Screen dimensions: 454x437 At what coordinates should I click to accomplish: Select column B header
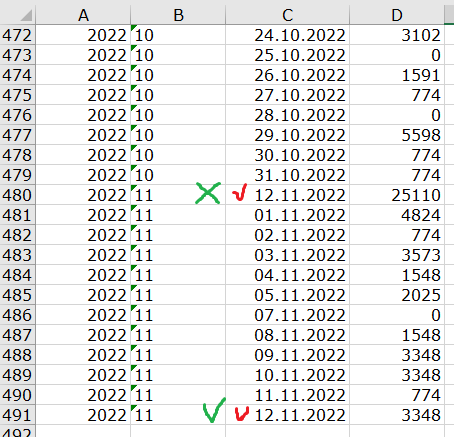pos(178,15)
